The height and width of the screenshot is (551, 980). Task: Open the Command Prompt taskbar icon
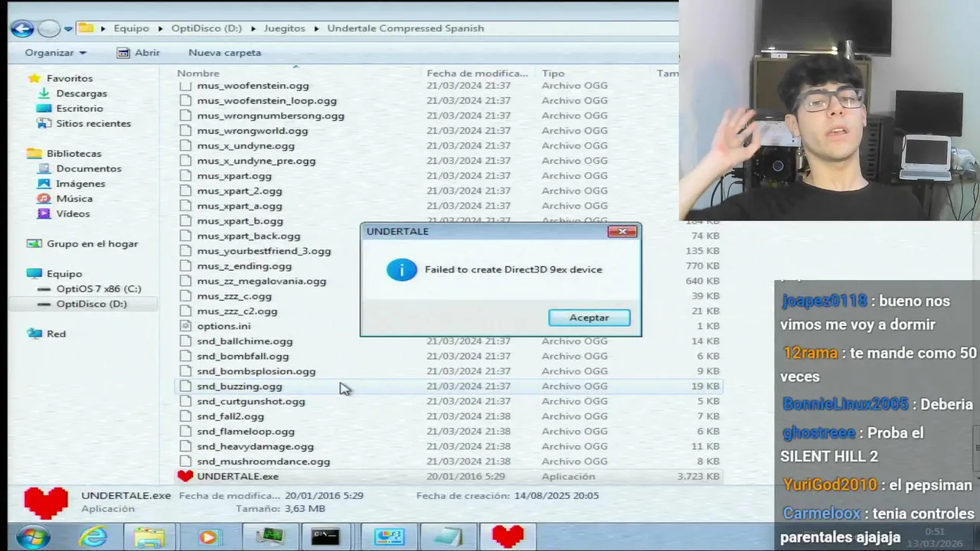point(325,537)
